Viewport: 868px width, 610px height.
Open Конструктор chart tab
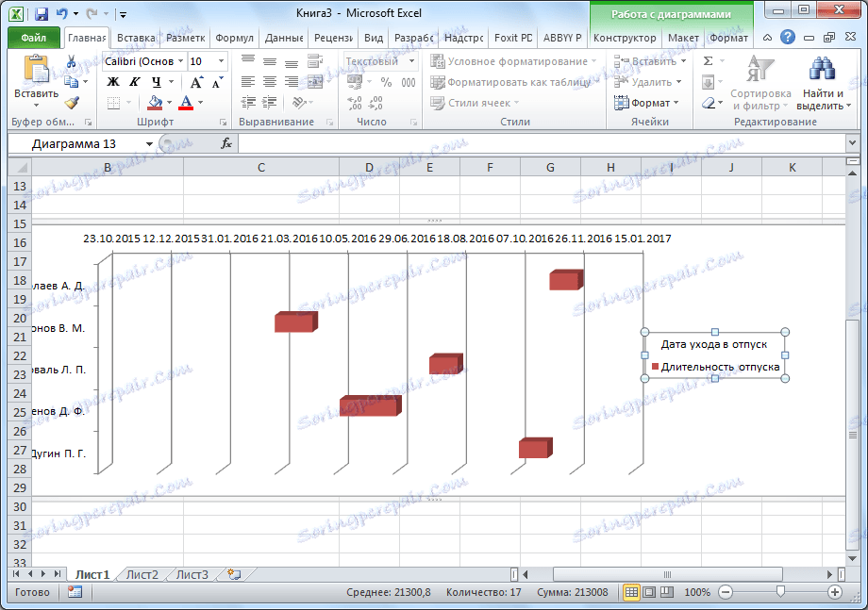pyautogui.click(x=625, y=38)
